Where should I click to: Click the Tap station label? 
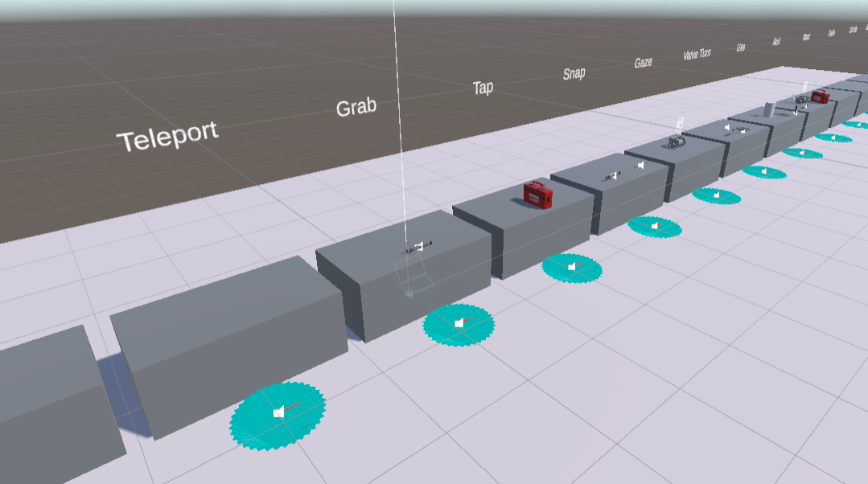pyautogui.click(x=483, y=88)
